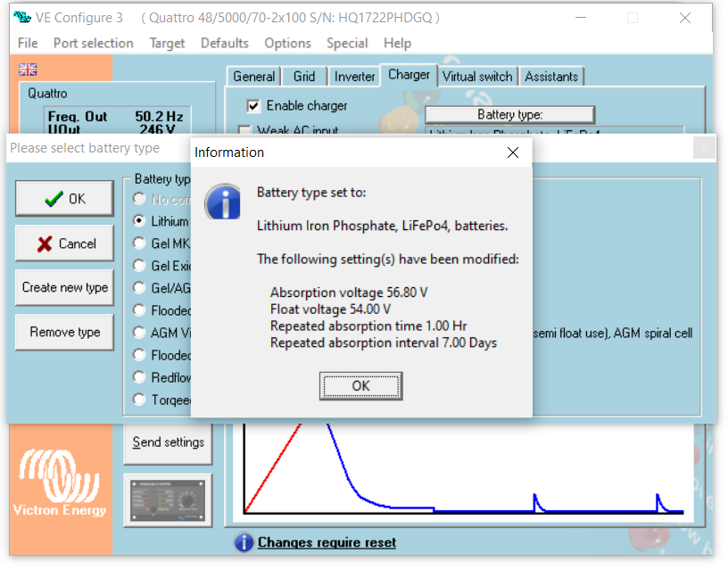Toggle the Weak AC input checkbox
This screenshot has width=728, height=569.
(244, 130)
